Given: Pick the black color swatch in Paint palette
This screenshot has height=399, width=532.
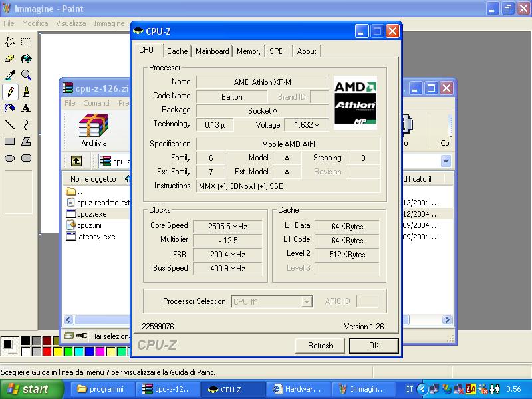Looking at the screenshot, I should [x=25, y=340].
